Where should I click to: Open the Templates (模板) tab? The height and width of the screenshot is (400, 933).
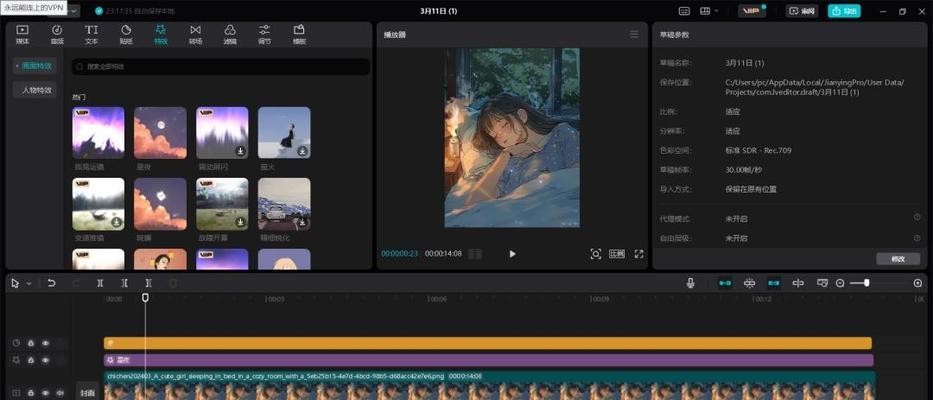pos(299,35)
